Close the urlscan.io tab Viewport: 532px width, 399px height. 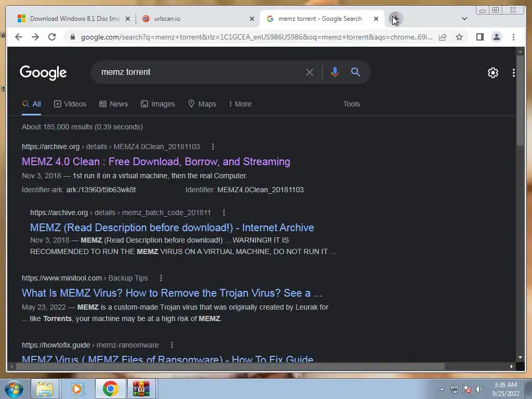point(252,19)
